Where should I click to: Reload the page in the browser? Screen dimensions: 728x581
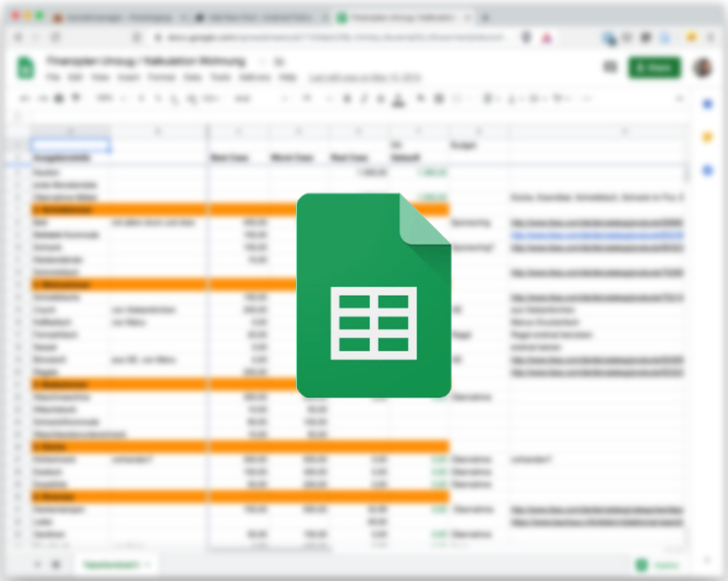click(56, 37)
